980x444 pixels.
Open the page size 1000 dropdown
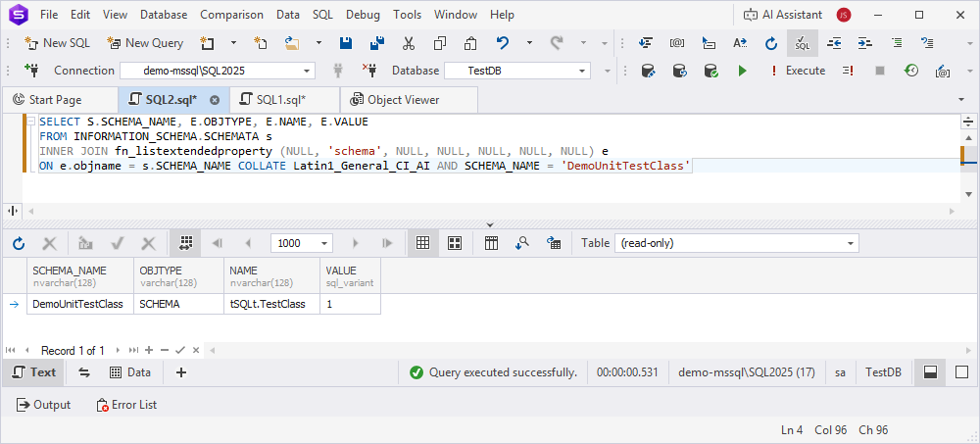click(x=325, y=243)
